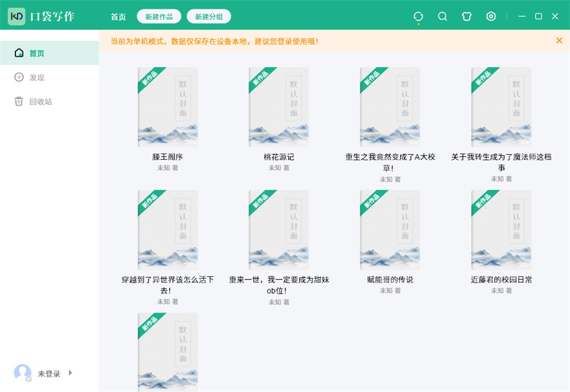The width and height of the screenshot is (570, 392).
Task: Open the 赋能哥的传说 book cover
Action: tap(390, 230)
